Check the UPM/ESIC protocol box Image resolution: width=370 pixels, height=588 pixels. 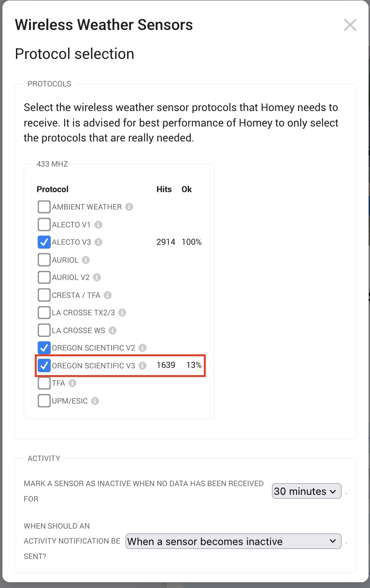click(x=44, y=401)
